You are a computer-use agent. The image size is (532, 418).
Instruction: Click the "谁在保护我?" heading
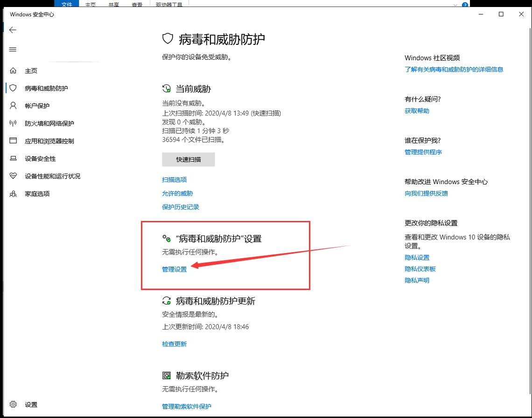pyautogui.click(x=423, y=141)
